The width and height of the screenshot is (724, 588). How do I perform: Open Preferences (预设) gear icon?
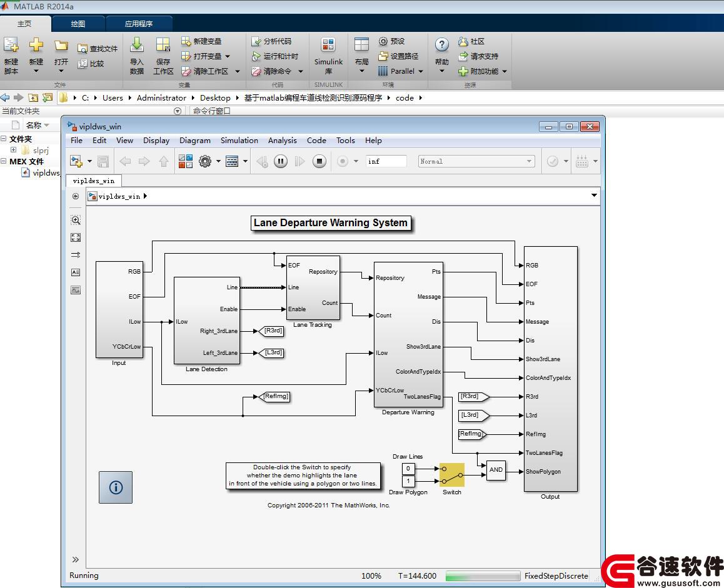[x=383, y=41]
